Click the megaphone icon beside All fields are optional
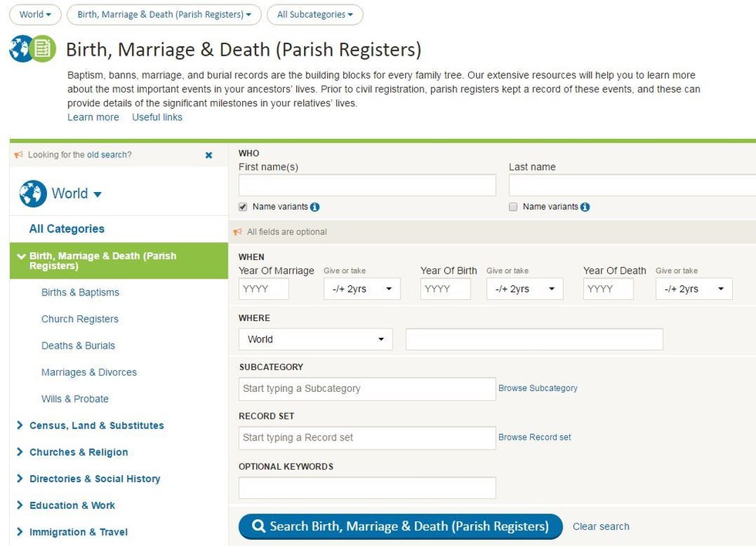This screenshot has width=756, height=546. (238, 231)
